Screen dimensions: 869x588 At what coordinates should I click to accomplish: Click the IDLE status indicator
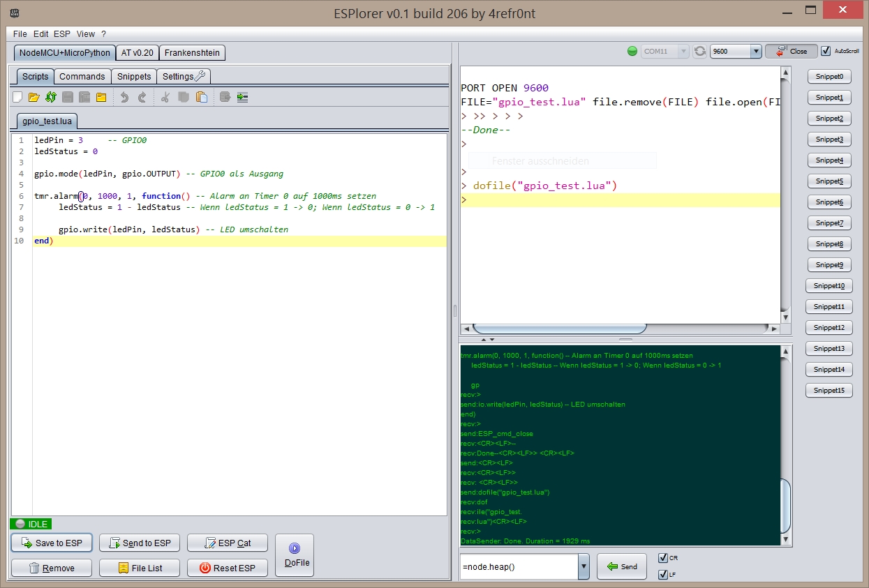pos(31,524)
